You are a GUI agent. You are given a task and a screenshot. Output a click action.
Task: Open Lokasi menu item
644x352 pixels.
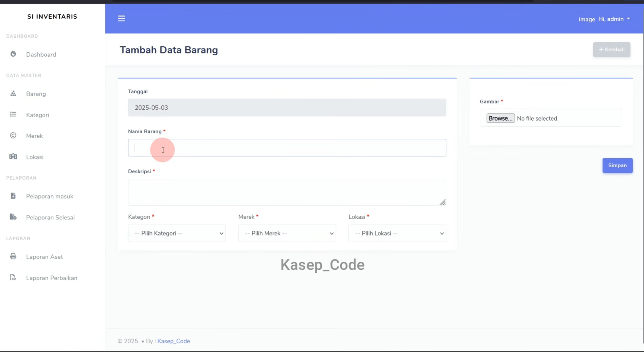[35, 157]
